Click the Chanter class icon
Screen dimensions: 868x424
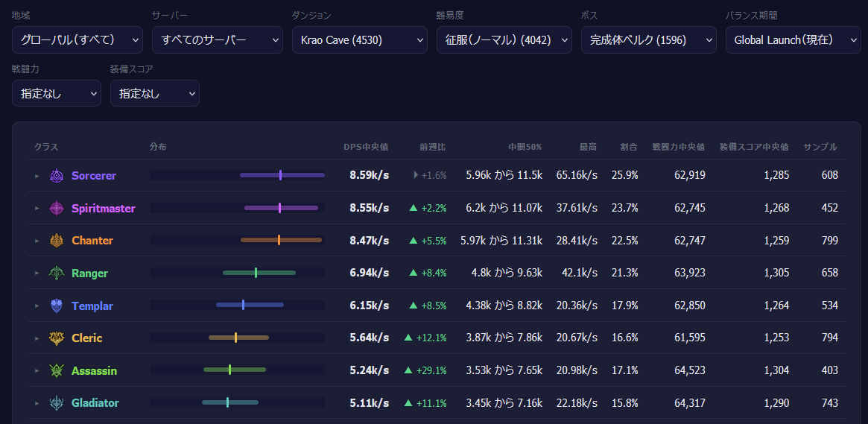coord(57,240)
